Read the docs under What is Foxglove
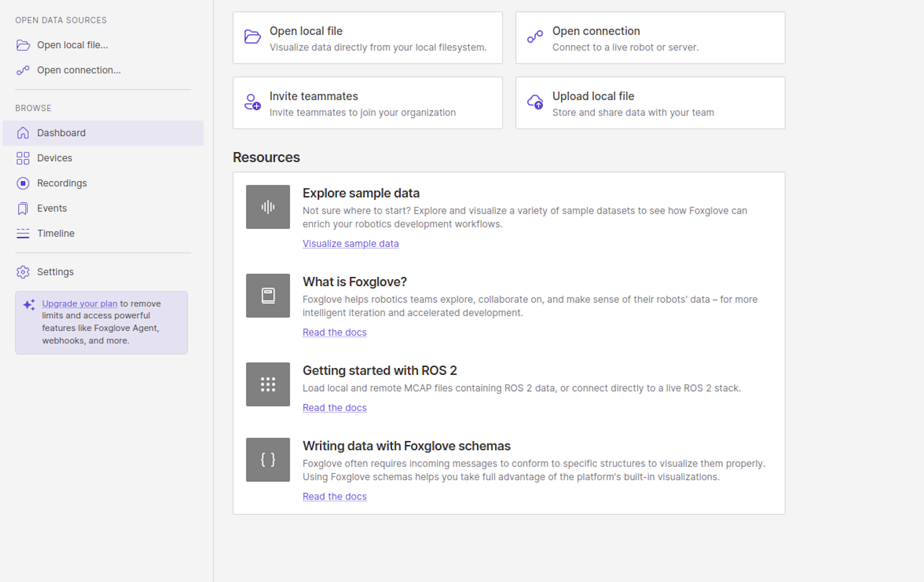 tap(334, 332)
